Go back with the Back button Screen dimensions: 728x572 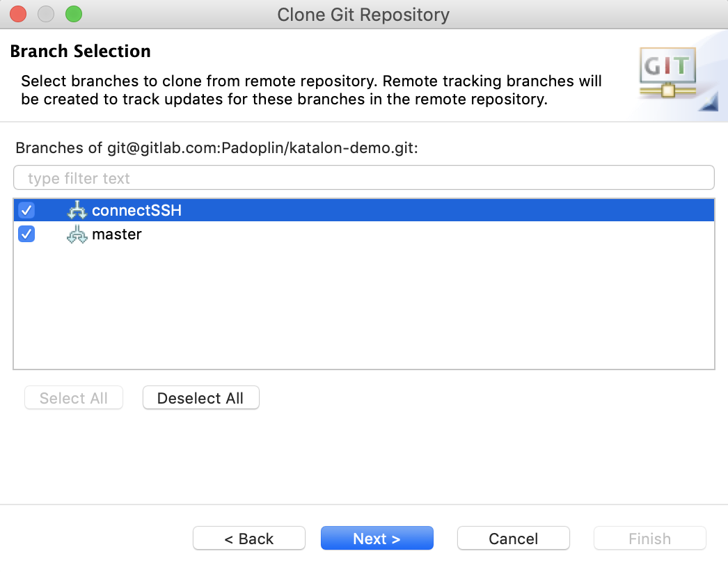pyautogui.click(x=248, y=538)
